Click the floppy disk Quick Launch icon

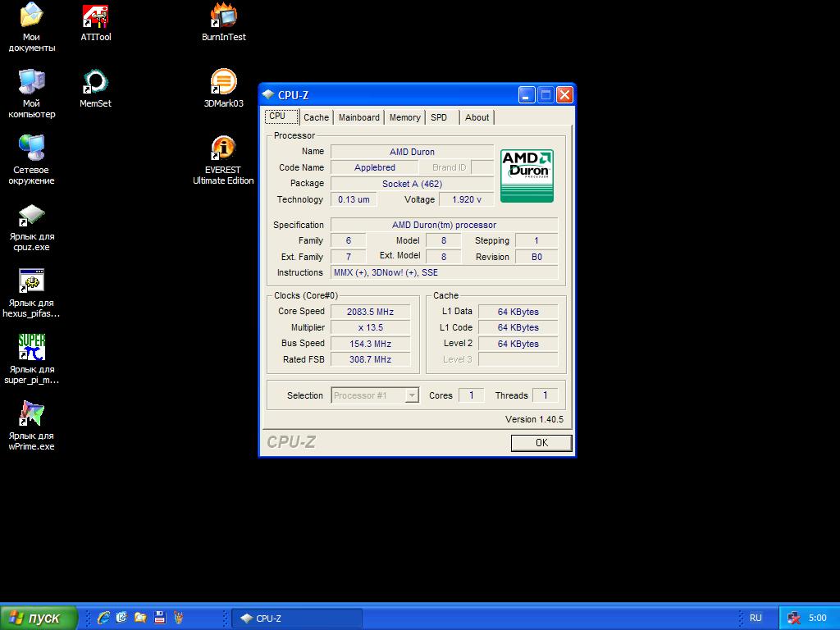click(160, 618)
